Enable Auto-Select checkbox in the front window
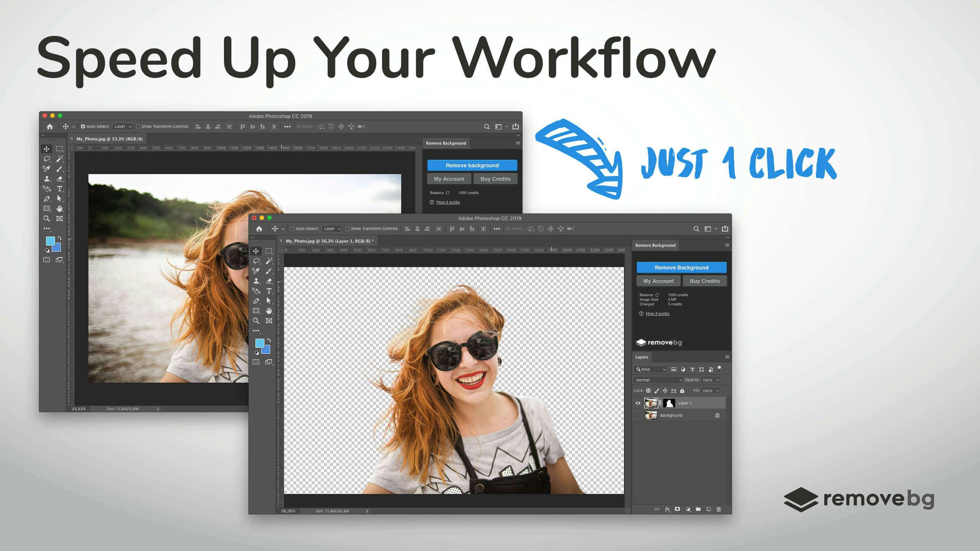The width and height of the screenshot is (980, 551). click(292, 229)
